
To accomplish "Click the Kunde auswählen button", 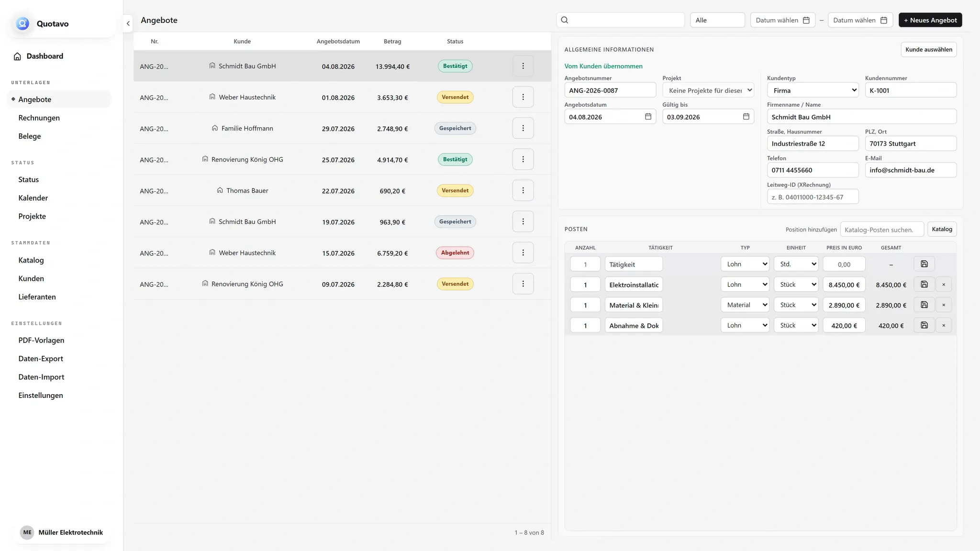I will 928,49.
